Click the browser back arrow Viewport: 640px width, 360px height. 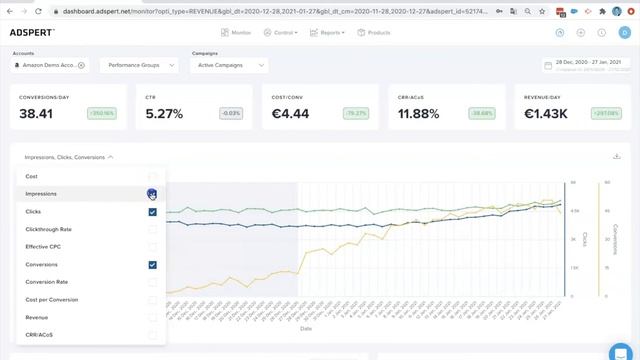coord(10,11)
